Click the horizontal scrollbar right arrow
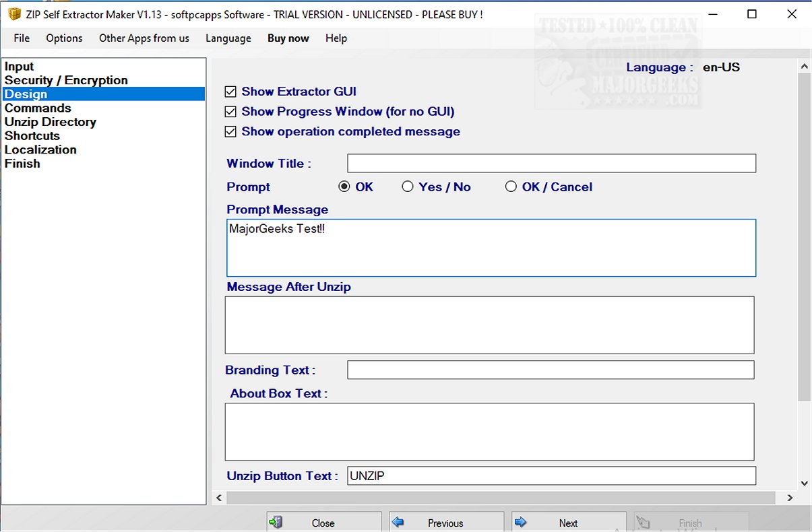The width and height of the screenshot is (812, 532). pos(790,498)
